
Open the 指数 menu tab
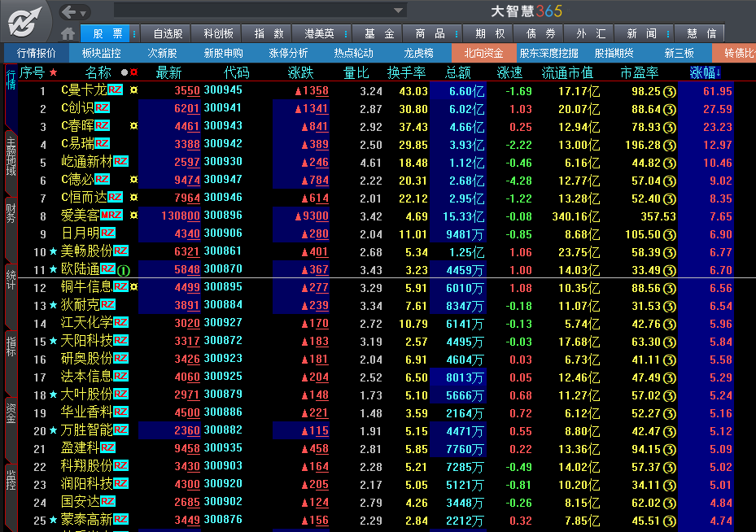[x=269, y=33]
